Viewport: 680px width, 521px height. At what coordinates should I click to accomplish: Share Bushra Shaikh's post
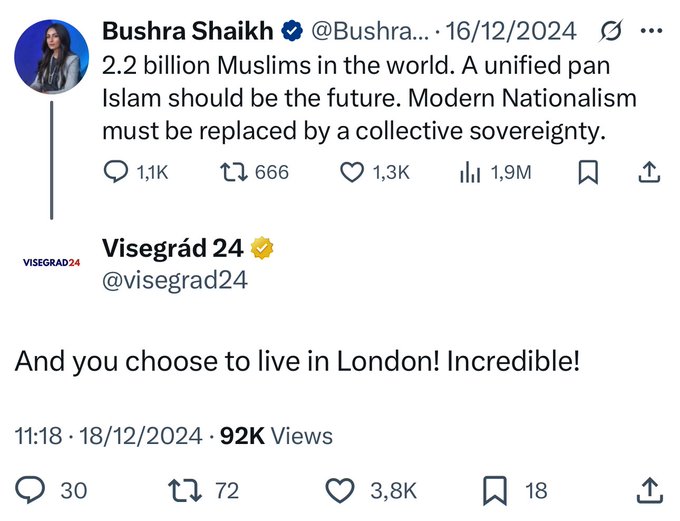648,172
